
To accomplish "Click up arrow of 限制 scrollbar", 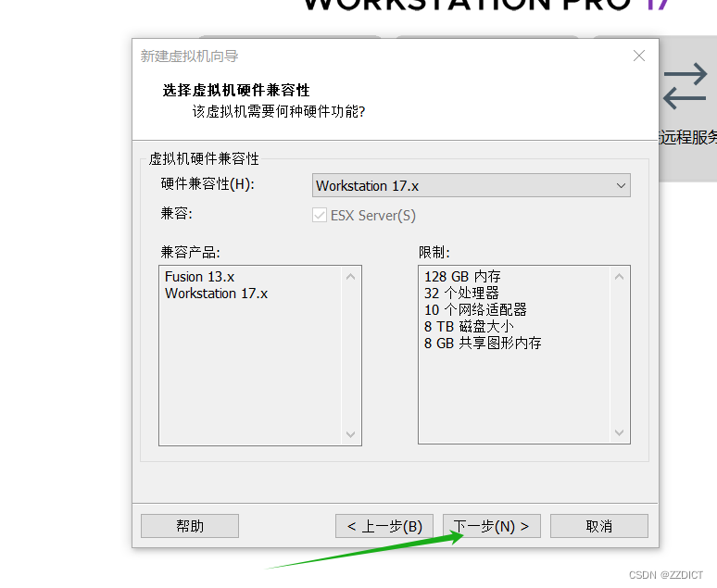I will pos(619,277).
